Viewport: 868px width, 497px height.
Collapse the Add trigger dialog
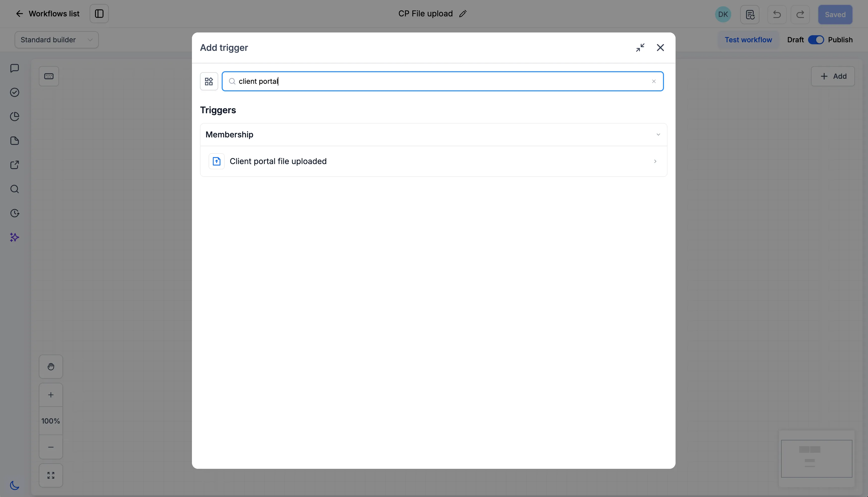640,48
